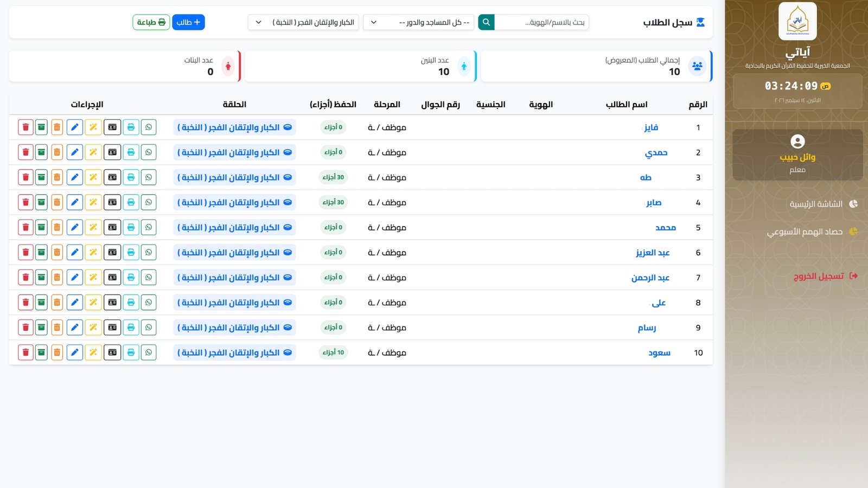Click the الحفظ (أجزاء) column header
Image resolution: width=868 pixels, height=488 pixels.
[333, 104]
